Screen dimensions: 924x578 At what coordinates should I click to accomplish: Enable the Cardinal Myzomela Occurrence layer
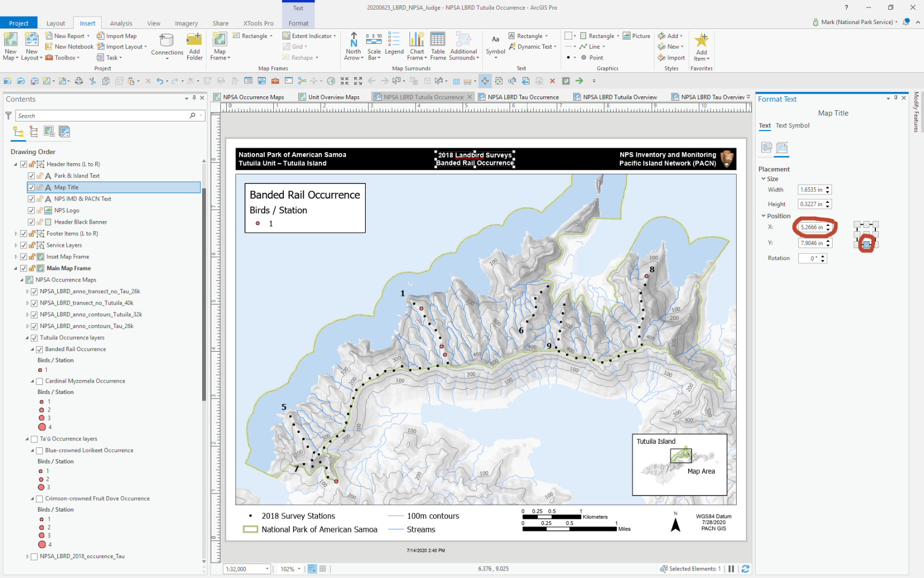click(x=39, y=382)
